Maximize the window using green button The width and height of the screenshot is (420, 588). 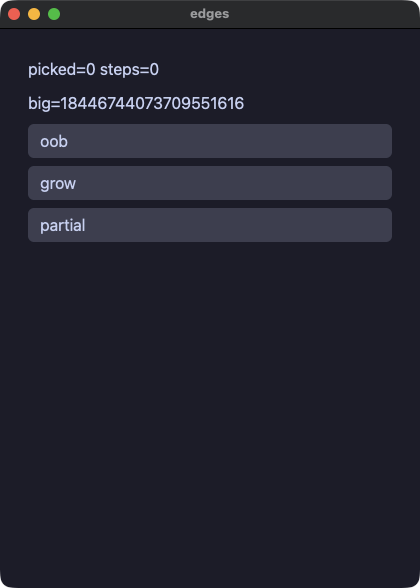(54, 14)
